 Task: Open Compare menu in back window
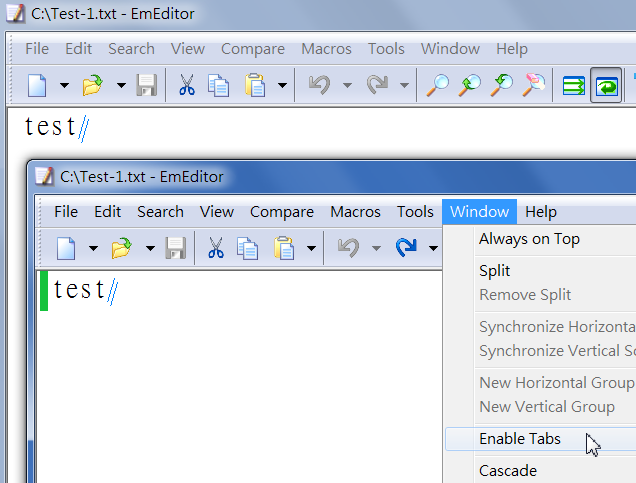253,49
